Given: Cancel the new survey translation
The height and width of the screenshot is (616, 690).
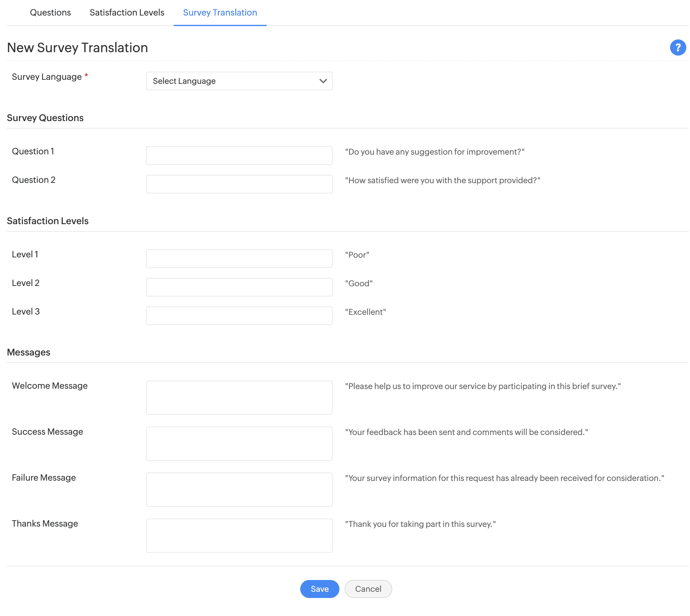Looking at the screenshot, I should (368, 589).
